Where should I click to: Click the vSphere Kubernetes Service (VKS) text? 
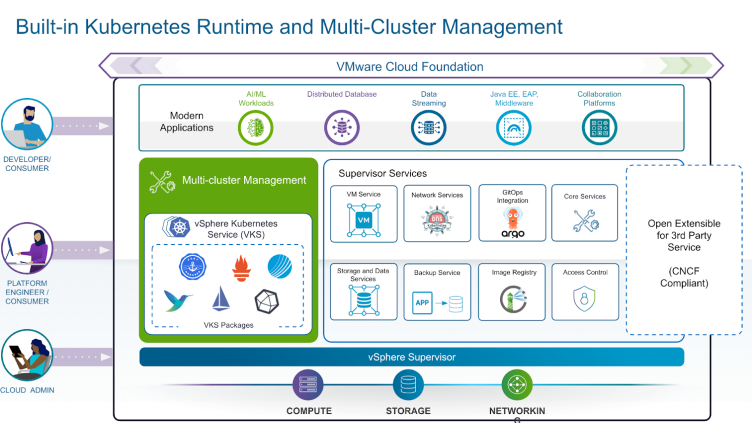(236, 229)
